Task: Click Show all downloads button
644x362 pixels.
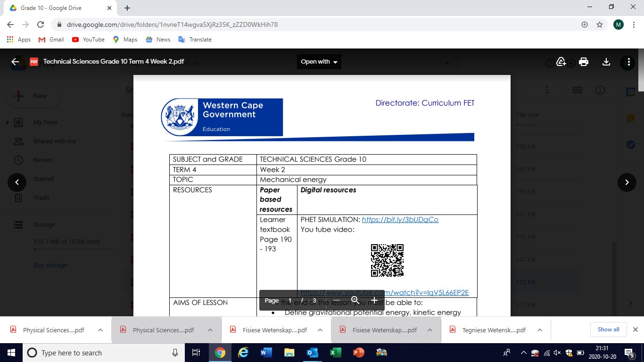Action: pyautogui.click(x=609, y=329)
